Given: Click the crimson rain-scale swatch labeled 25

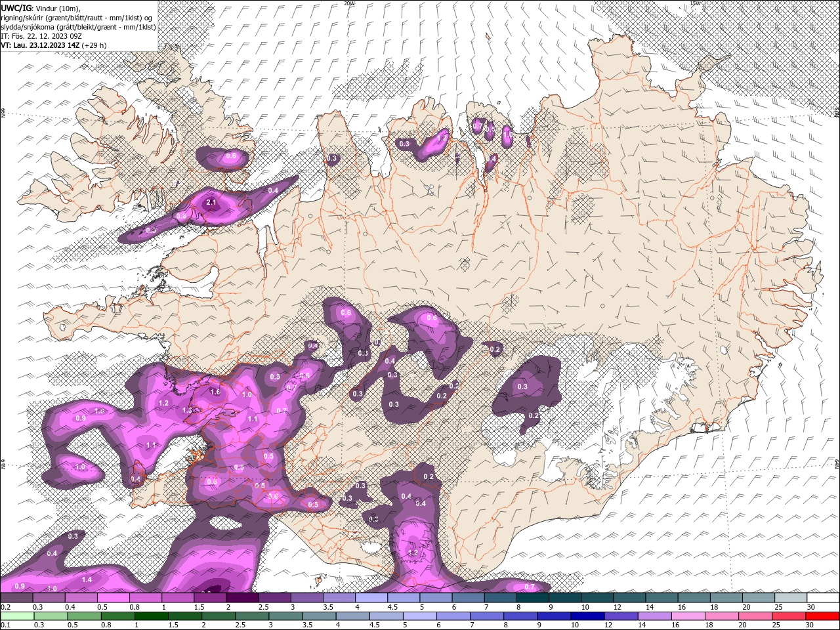Looking at the screenshot, I should (x=789, y=616).
